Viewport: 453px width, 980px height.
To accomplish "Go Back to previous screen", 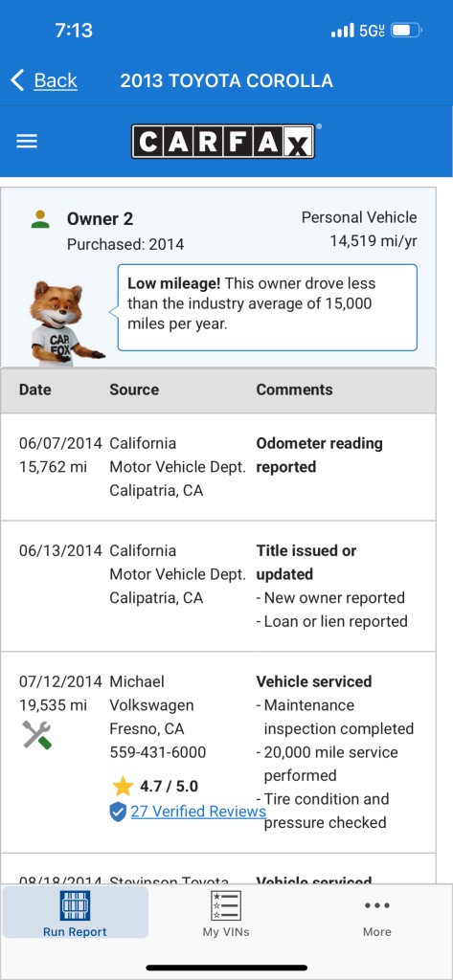I will (x=44, y=80).
